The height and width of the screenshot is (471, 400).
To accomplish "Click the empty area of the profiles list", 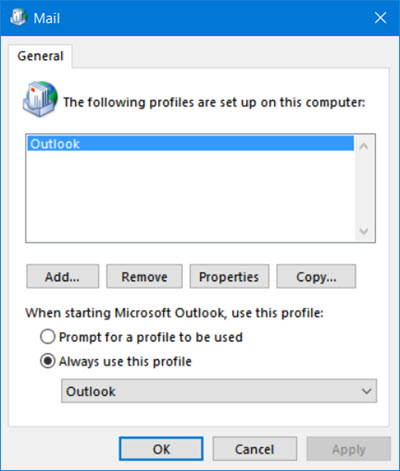I will coord(190,196).
